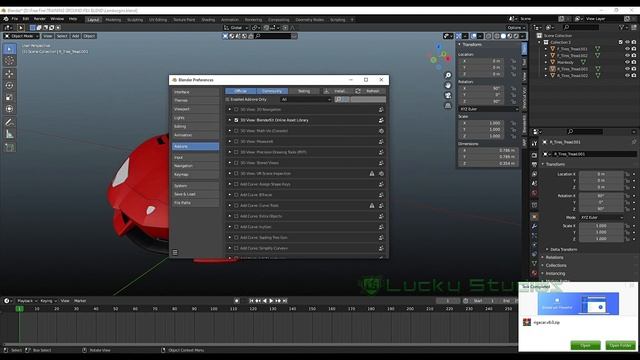This screenshot has height=360, width=640.
Task: Select the Move tool
Action: [x=9, y=74]
